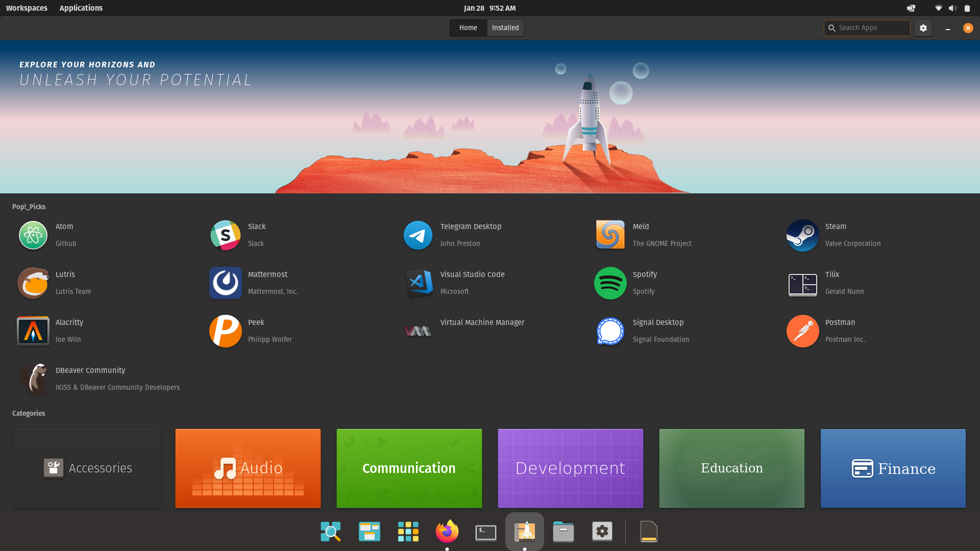This screenshot has height=551, width=980.
Task: Click the Pop!_Shop rocket icon in dock
Action: tap(525, 532)
